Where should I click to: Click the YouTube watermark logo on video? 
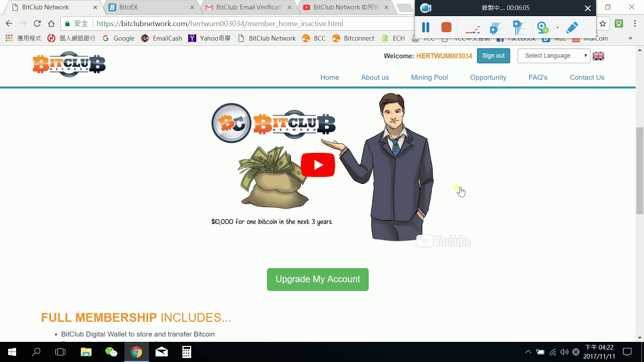(x=444, y=241)
